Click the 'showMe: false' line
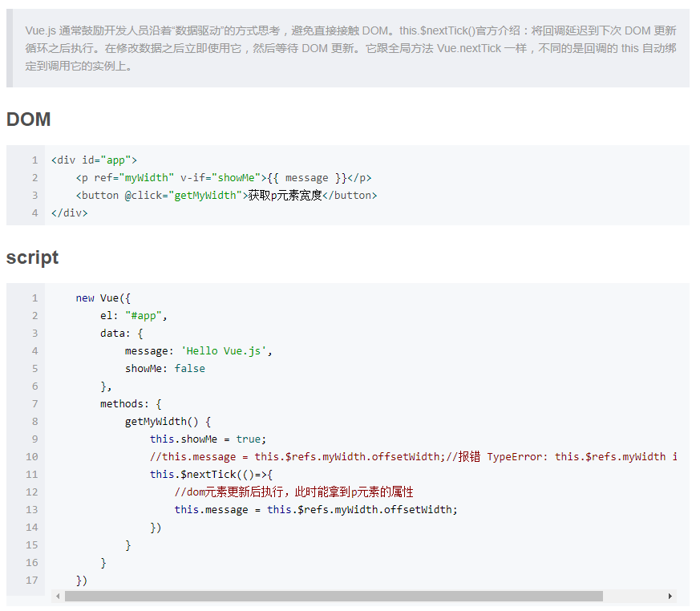 (164, 369)
